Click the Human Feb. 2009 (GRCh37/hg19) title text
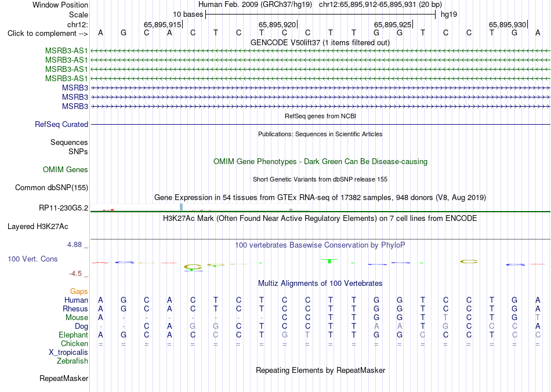The image size is (551, 392). (x=255, y=5)
